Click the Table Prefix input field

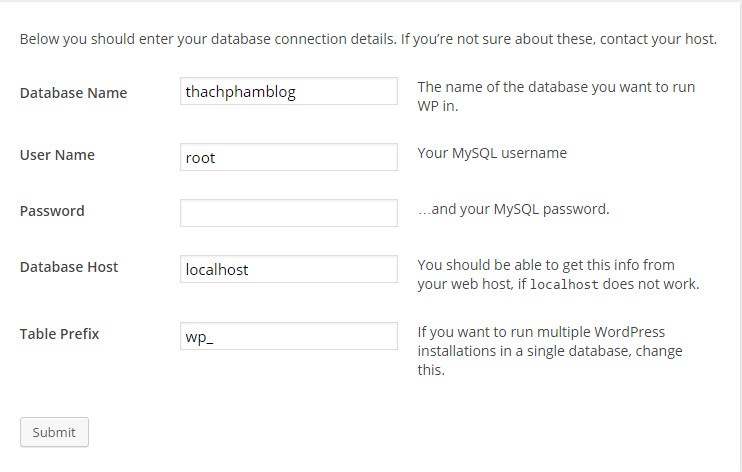click(x=288, y=336)
